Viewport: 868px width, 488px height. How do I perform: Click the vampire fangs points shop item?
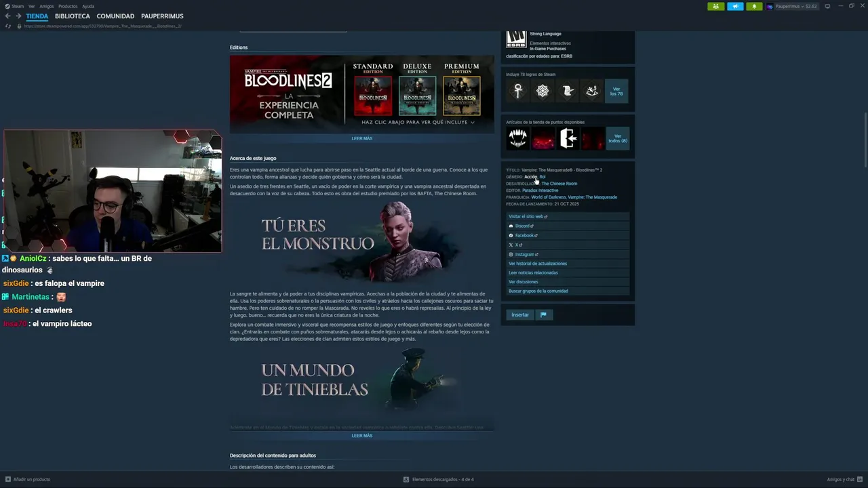pyautogui.click(x=518, y=138)
